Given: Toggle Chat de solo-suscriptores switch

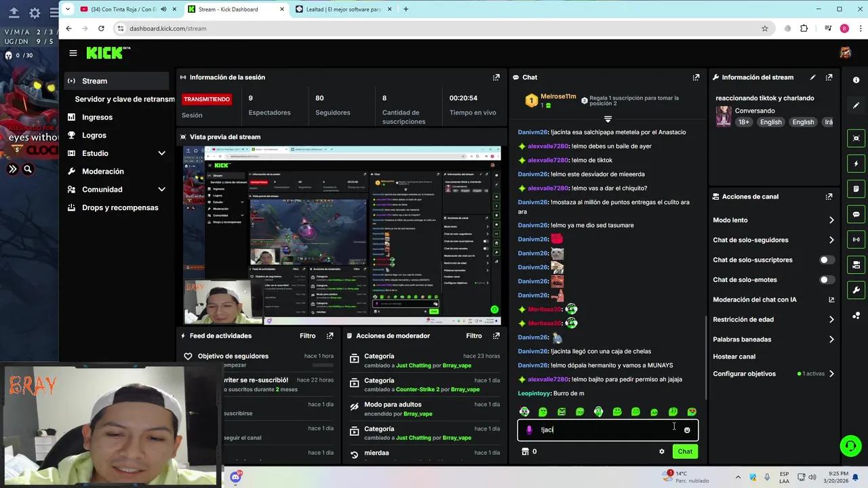Looking at the screenshot, I should click(x=827, y=260).
